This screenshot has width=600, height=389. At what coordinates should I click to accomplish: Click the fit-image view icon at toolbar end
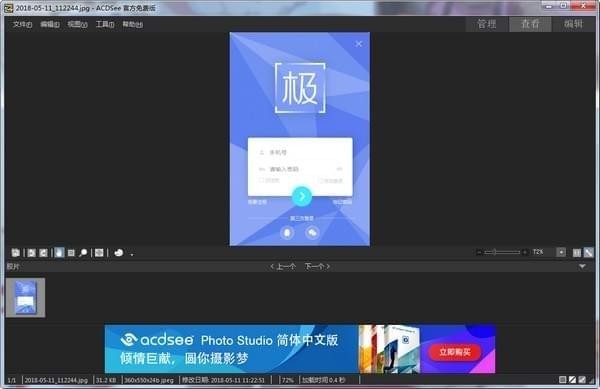589,253
